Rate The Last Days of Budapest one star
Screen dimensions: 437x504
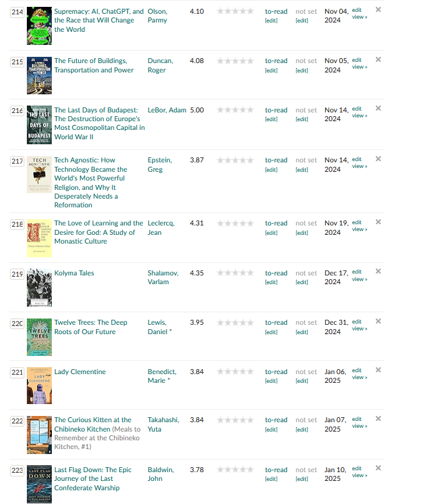pyautogui.click(x=220, y=111)
